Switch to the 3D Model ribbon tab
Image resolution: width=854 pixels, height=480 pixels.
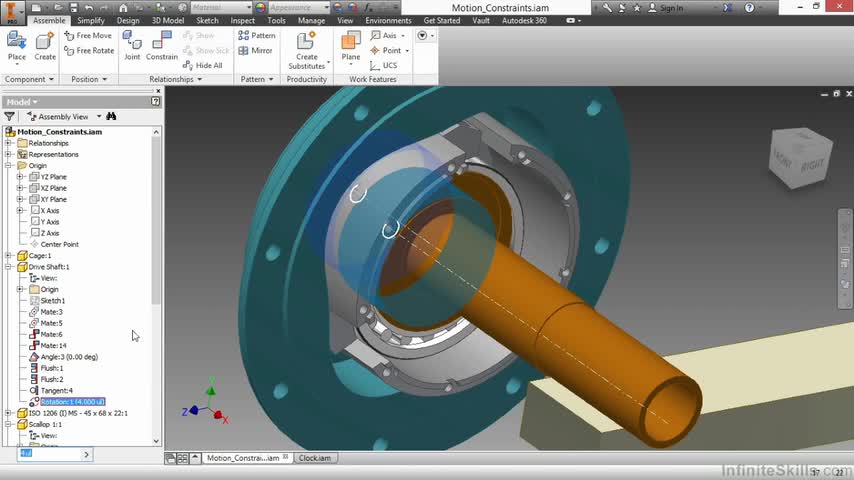tap(168, 20)
